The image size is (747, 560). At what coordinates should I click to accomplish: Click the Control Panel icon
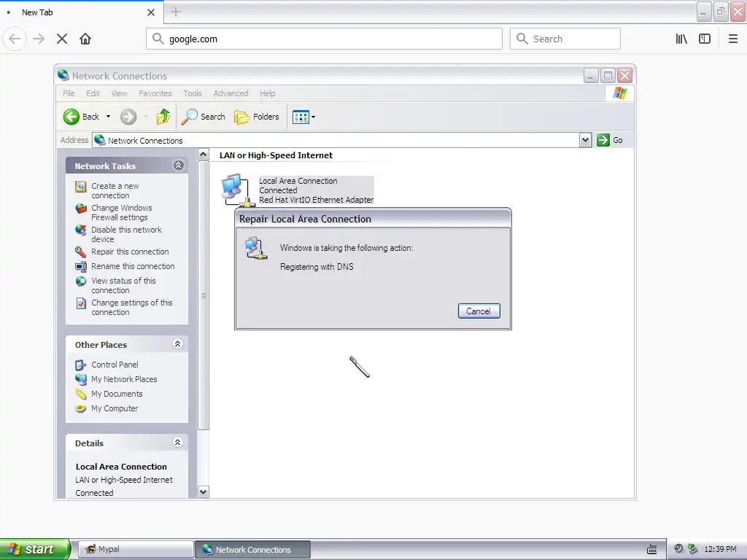coord(81,365)
